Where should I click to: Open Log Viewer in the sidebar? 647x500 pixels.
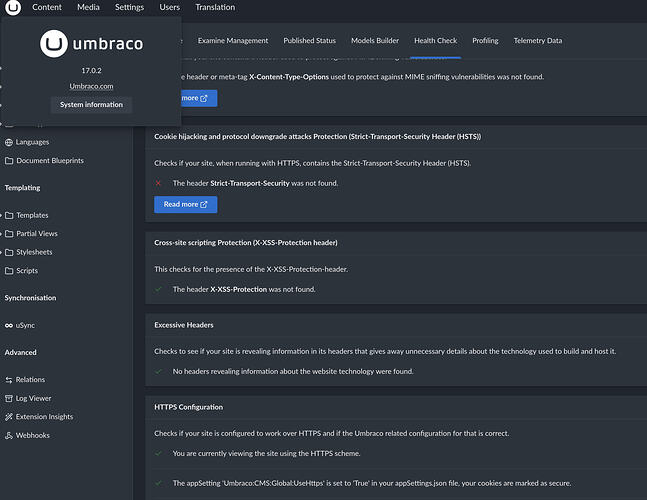click(x=33, y=399)
